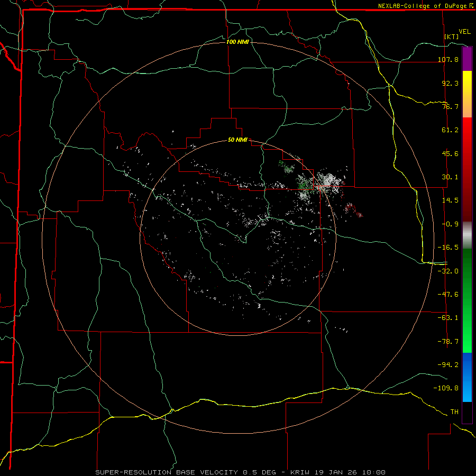Viewport: 476px width, 476px height.
Task: Click the VEL legend title
Action: click(464, 32)
